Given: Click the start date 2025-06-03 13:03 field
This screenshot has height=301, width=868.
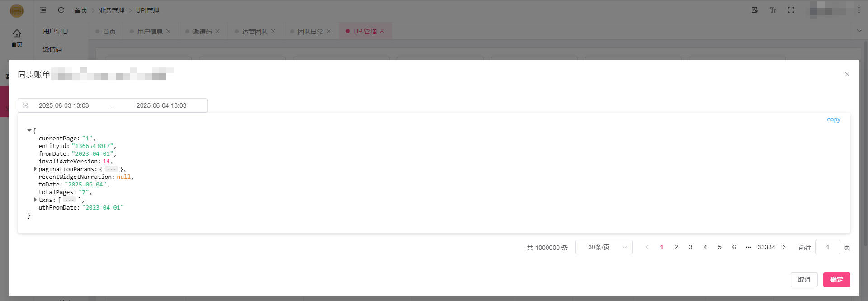Looking at the screenshot, I should (64, 105).
